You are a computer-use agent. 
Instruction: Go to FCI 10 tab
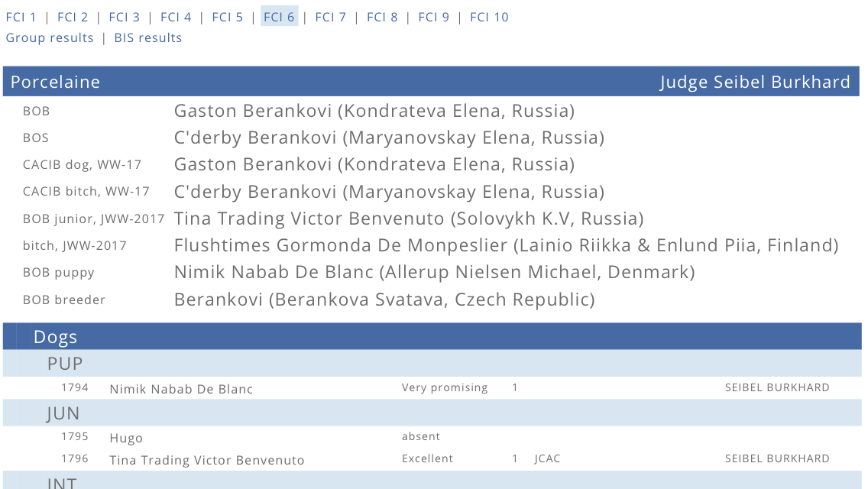click(x=489, y=17)
